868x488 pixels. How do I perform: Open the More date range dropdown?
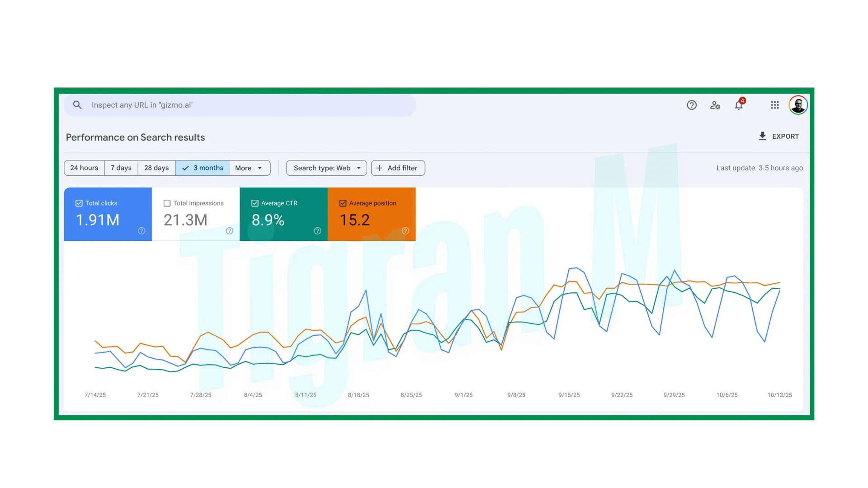point(249,168)
